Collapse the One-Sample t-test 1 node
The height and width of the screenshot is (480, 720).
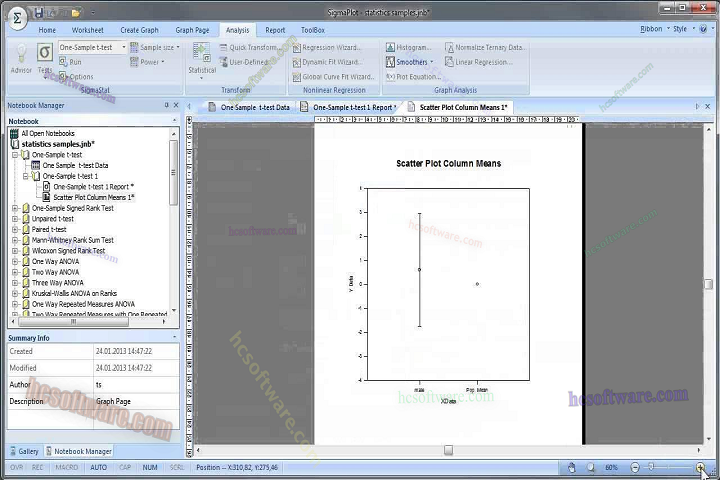click(26, 176)
